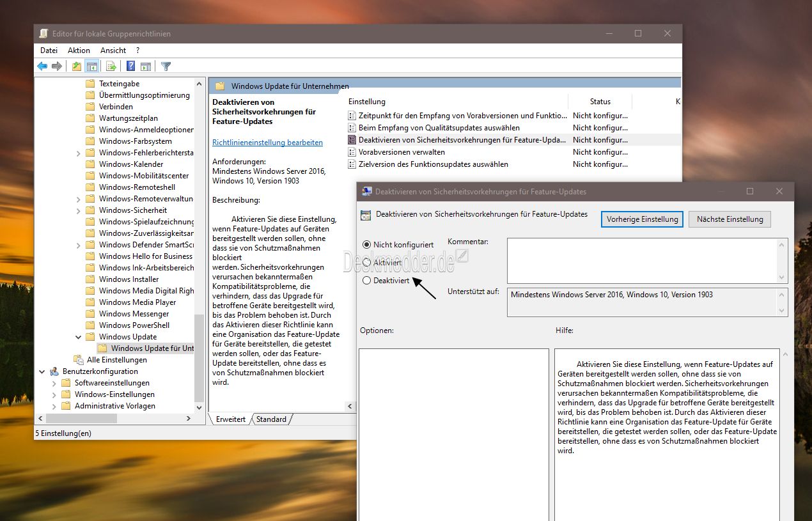Click the Benutzerkonfiguration user icon

tap(54, 371)
